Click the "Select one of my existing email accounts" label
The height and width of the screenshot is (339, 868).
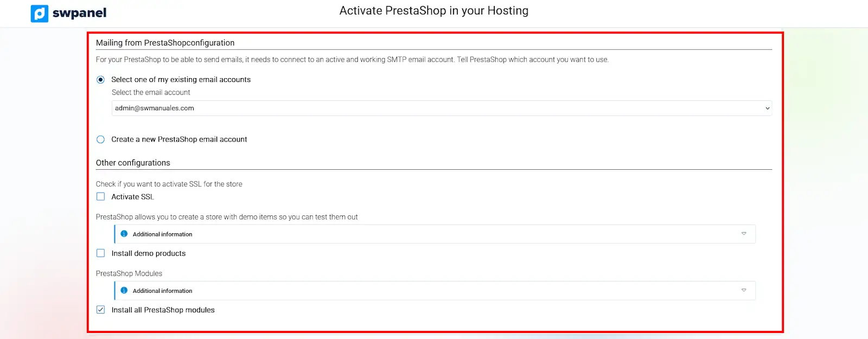click(181, 80)
